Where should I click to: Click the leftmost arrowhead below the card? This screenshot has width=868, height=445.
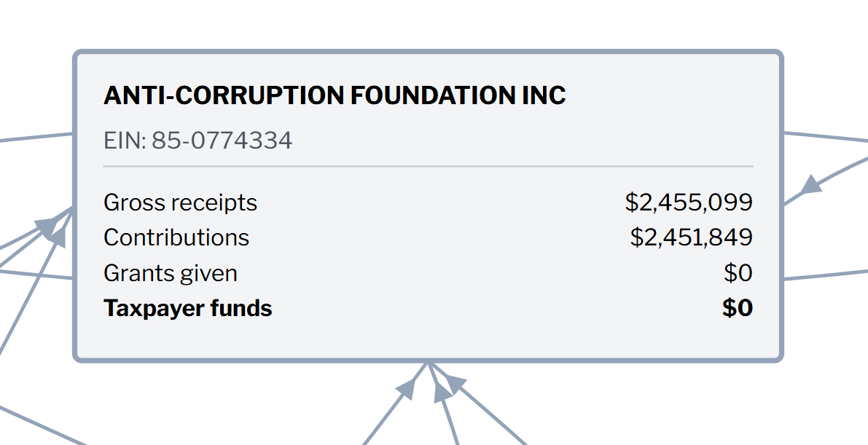408,388
